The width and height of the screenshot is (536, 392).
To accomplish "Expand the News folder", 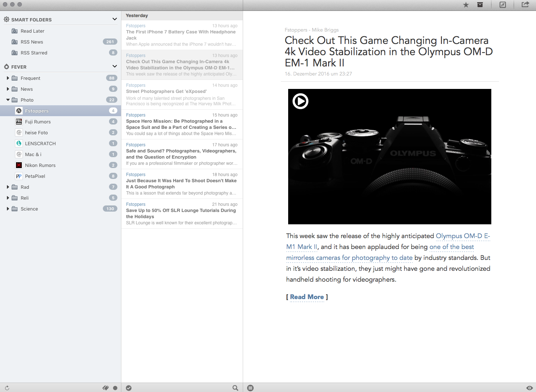I will (8, 89).
